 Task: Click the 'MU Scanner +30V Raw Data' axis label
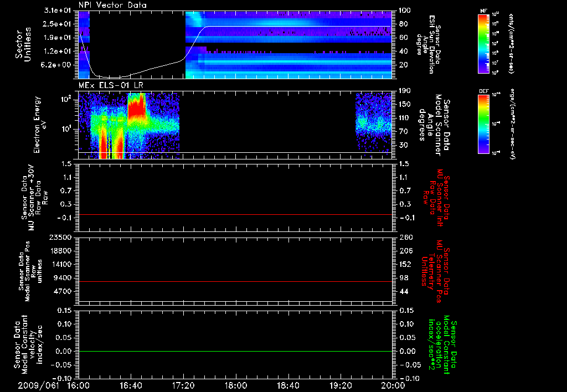(x=34, y=198)
